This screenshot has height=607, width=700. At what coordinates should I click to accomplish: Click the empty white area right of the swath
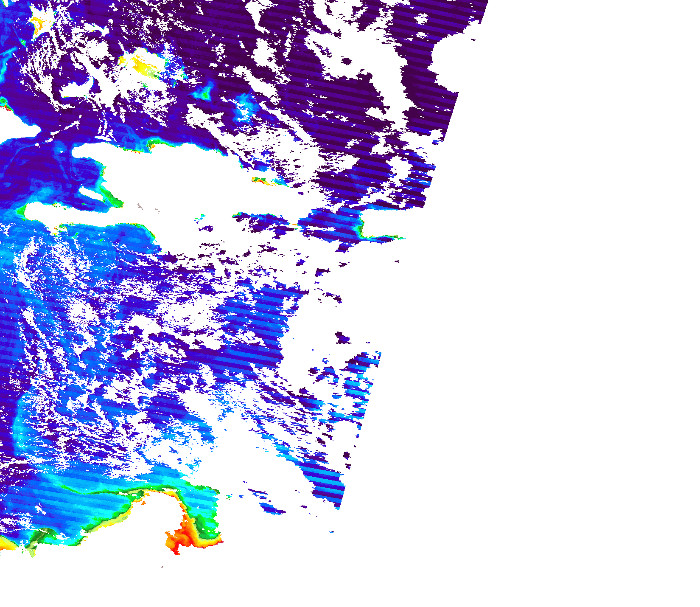[552, 297]
